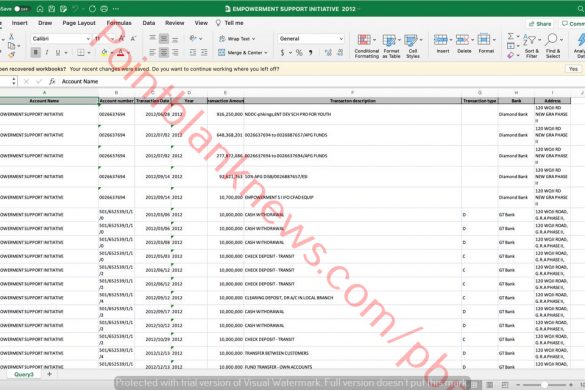The height and width of the screenshot is (390, 585).
Task: Expand Merge & Center options
Action: click(266, 53)
